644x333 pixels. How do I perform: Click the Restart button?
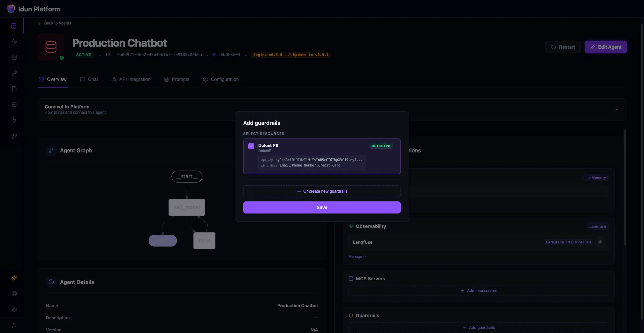tap(563, 47)
